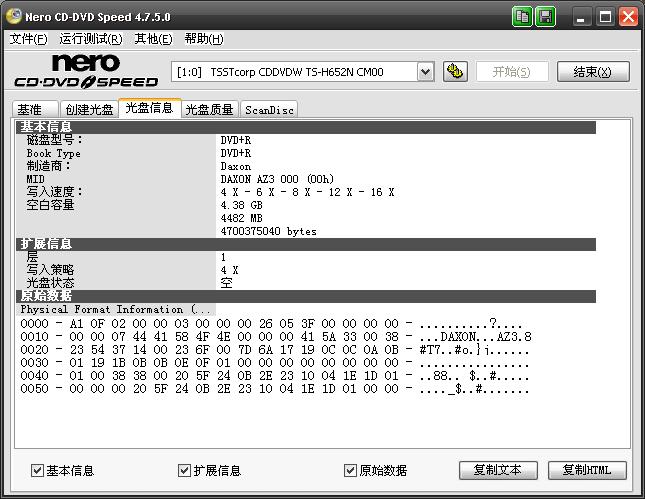Screen dimensions: 645x499
Task: Click the save floppy disk icon
Action: tap(545, 17)
